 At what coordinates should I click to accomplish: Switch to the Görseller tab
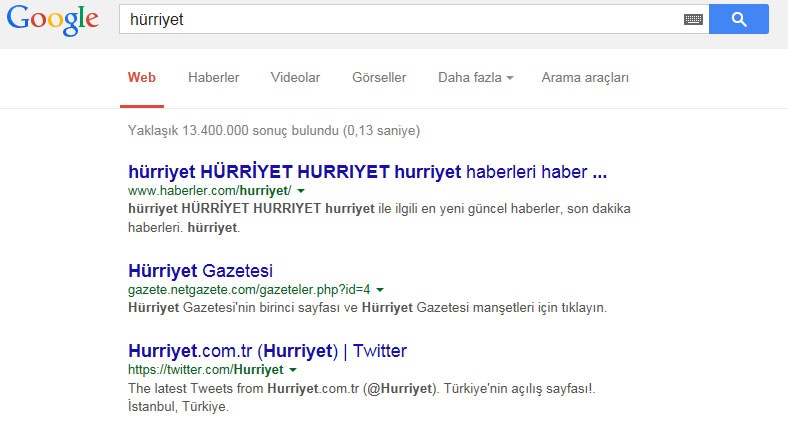(379, 77)
